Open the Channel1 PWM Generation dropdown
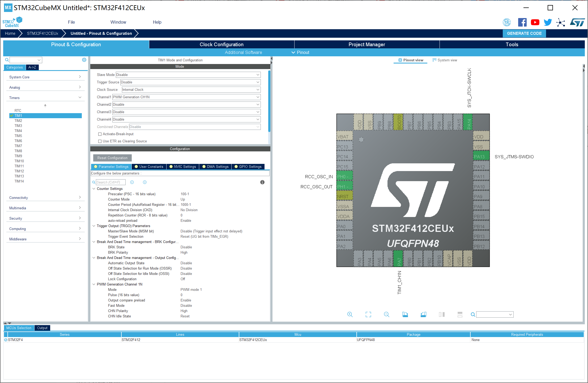Viewport: 588px width, 383px height. [x=186, y=97]
